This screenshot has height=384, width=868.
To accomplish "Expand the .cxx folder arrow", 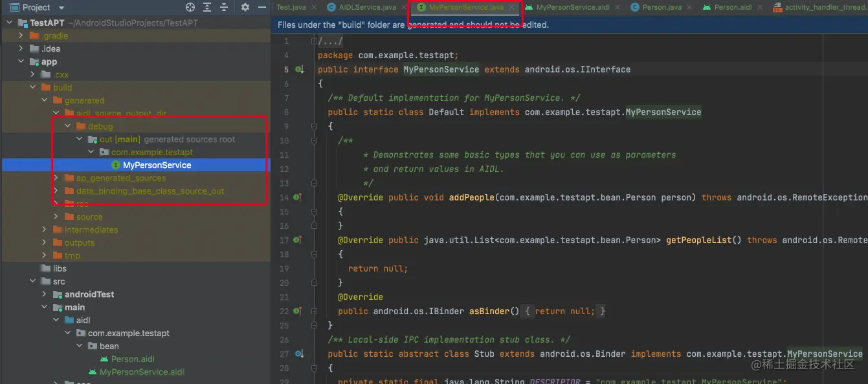I will point(33,74).
